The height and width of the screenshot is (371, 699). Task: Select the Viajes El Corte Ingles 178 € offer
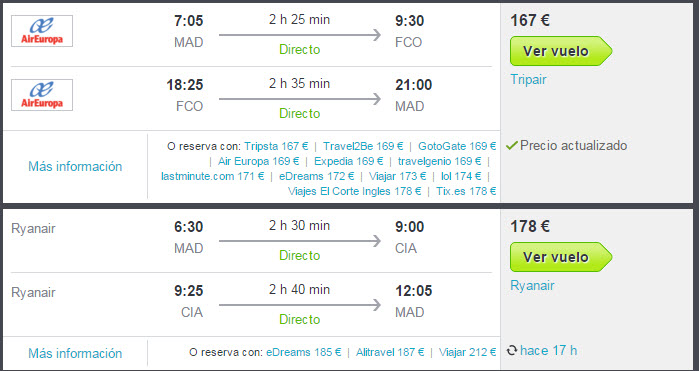[354, 191]
